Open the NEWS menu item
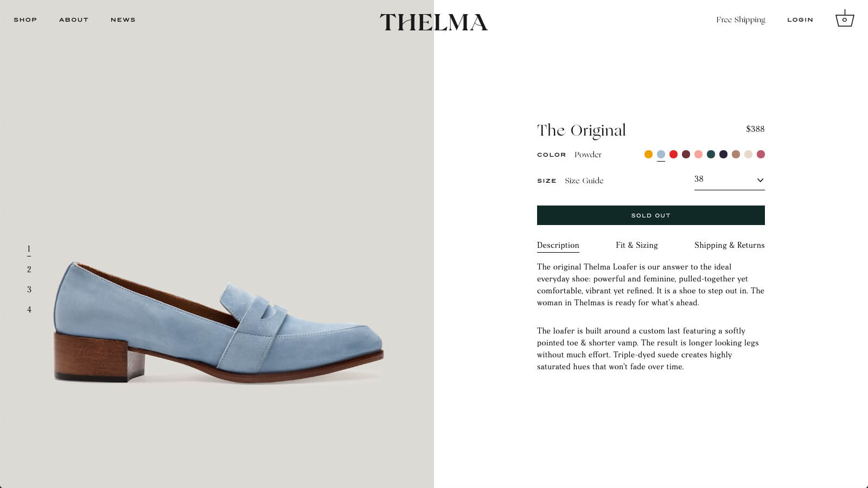This screenshot has height=488, width=868. tap(123, 20)
